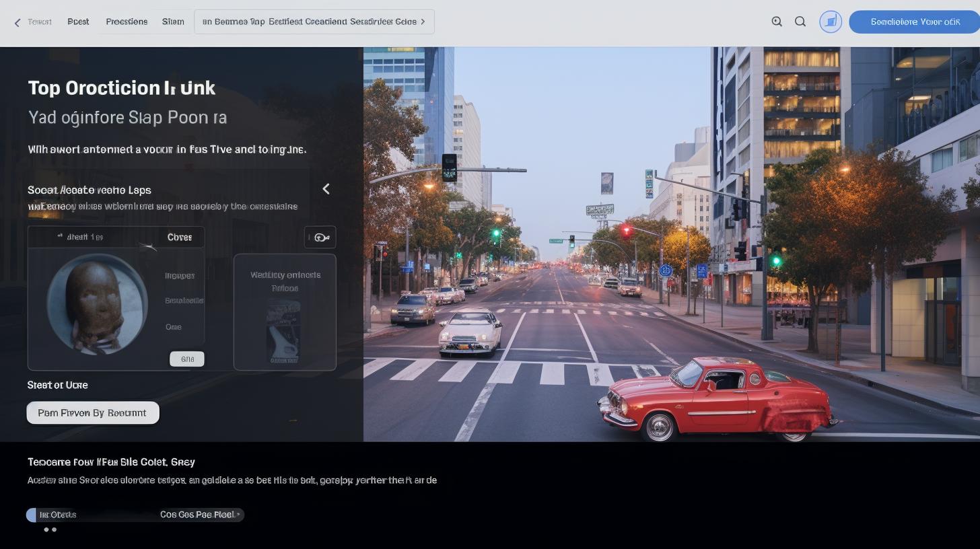Click the zoom magnifier icon in the top bar
Viewport: 980px width, 549px height.
click(777, 22)
